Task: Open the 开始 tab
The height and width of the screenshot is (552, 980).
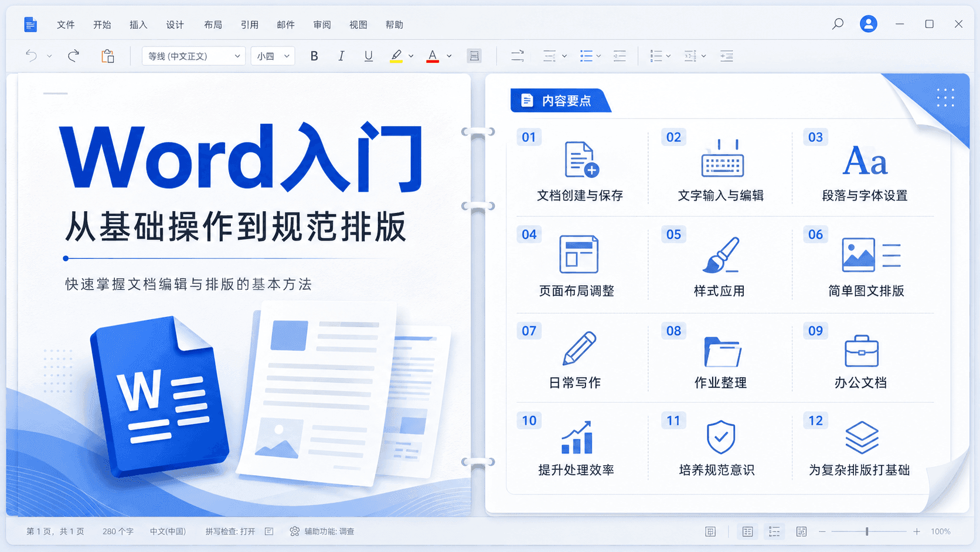Action: click(102, 25)
